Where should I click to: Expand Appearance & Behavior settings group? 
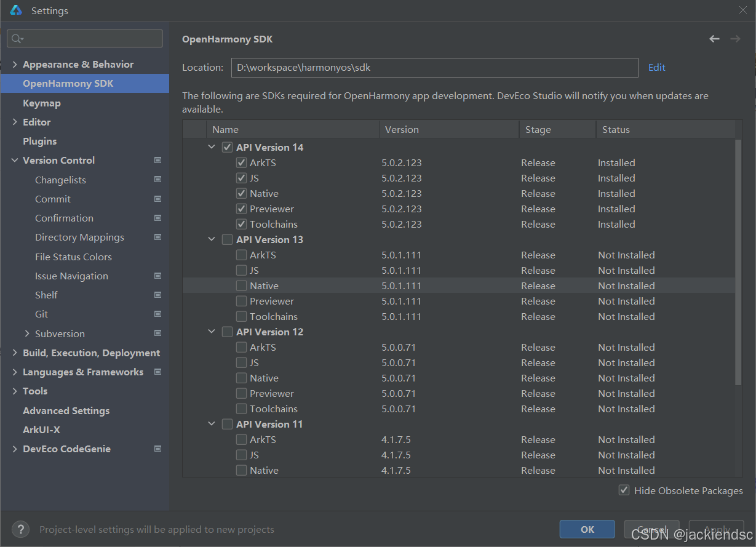click(15, 64)
